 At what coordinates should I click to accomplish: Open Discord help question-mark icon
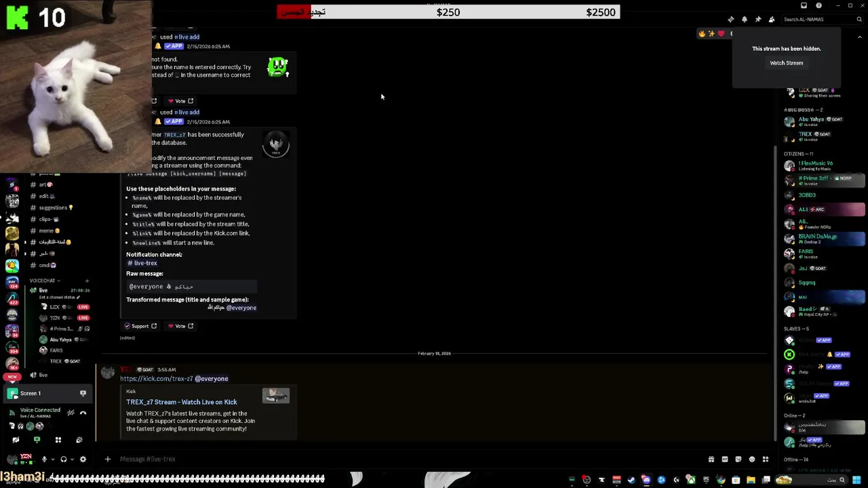coord(818,5)
